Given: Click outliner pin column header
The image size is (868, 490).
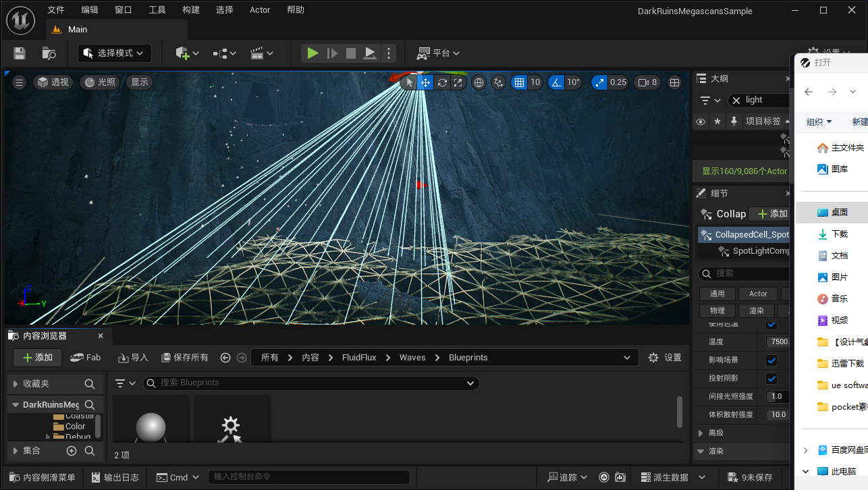Looking at the screenshot, I should click(734, 121).
